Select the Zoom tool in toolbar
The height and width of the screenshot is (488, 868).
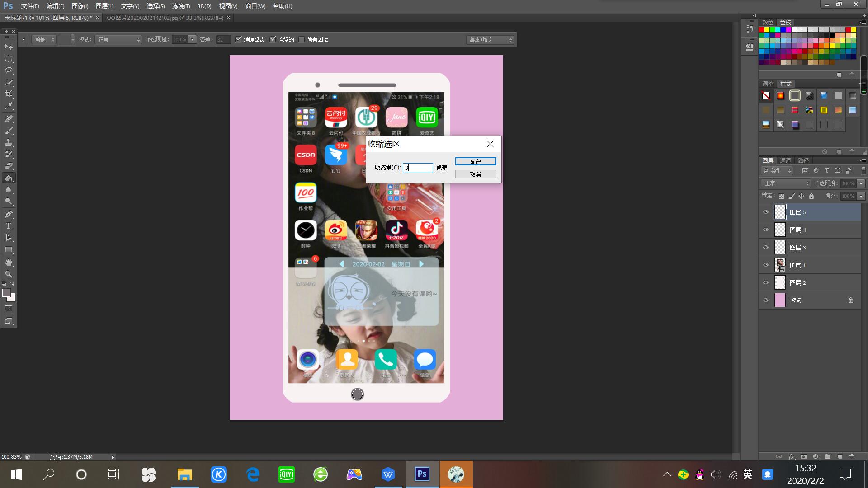[9, 274]
